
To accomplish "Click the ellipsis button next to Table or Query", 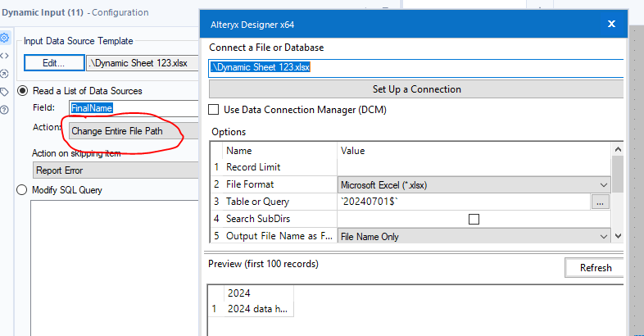I will [x=600, y=202].
